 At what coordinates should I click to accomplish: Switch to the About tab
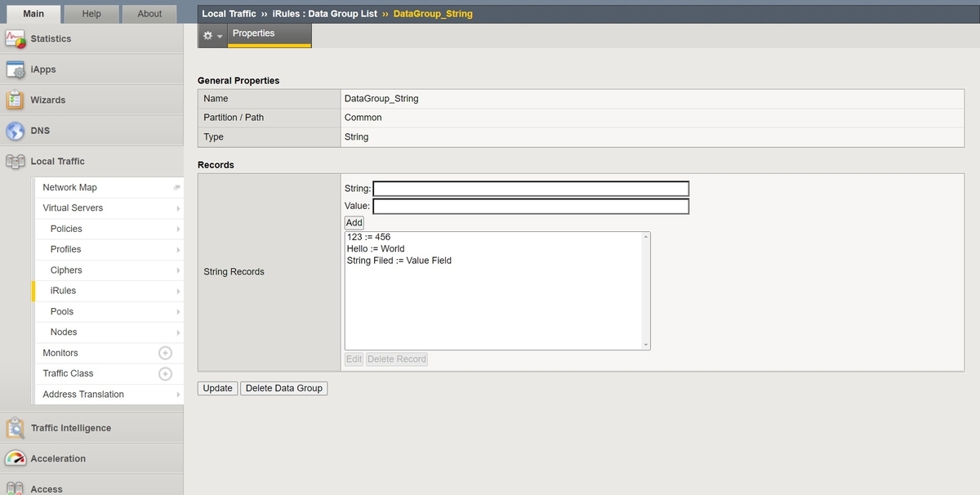149,14
